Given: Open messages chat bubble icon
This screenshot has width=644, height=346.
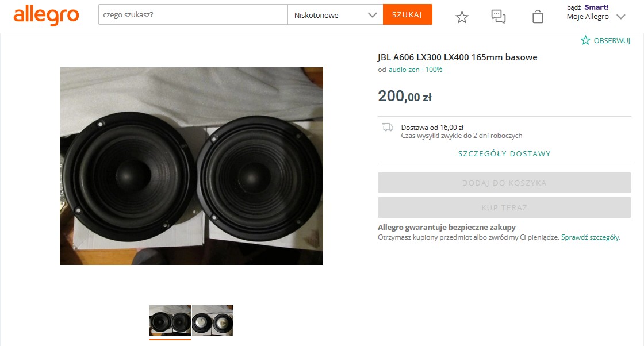Looking at the screenshot, I should [x=498, y=17].
